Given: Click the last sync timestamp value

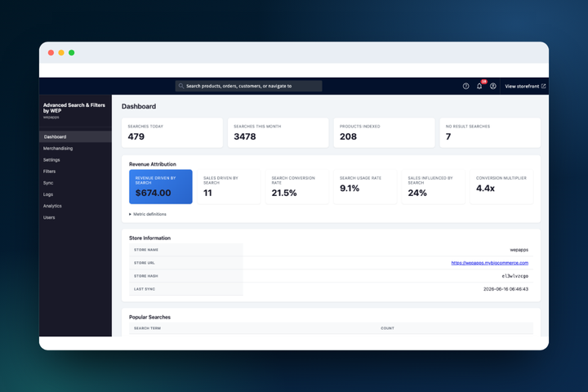Looking at the screenshot, I should [506, 289].
